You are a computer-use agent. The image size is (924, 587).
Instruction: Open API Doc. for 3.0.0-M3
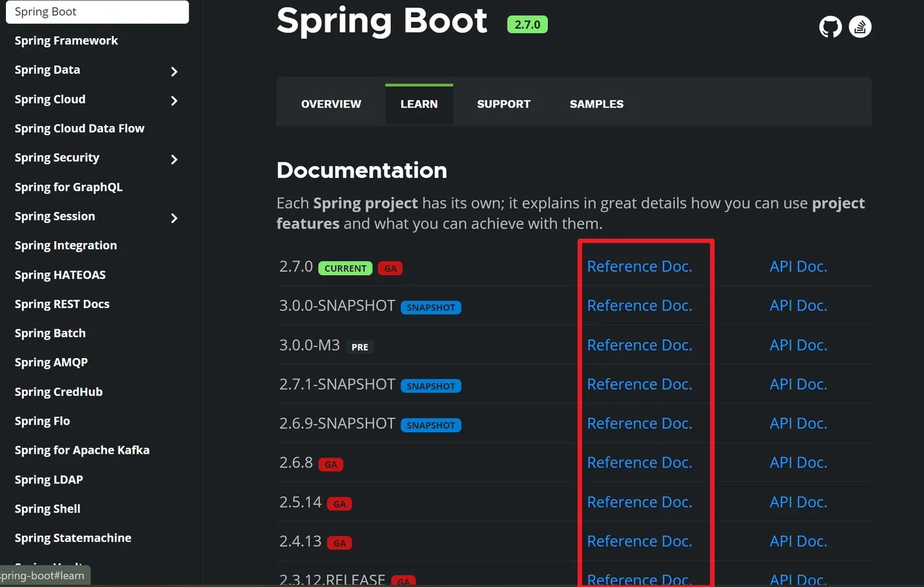tap(798, 345)
